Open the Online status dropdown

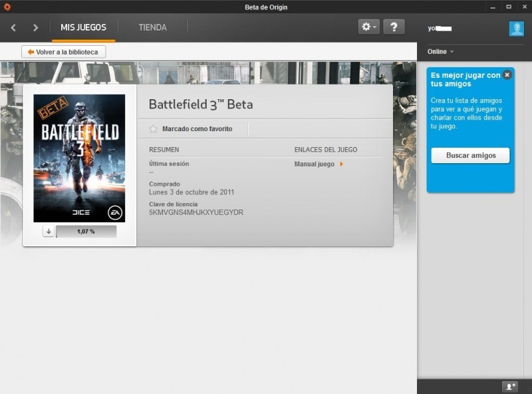click(x=440, y=52)
